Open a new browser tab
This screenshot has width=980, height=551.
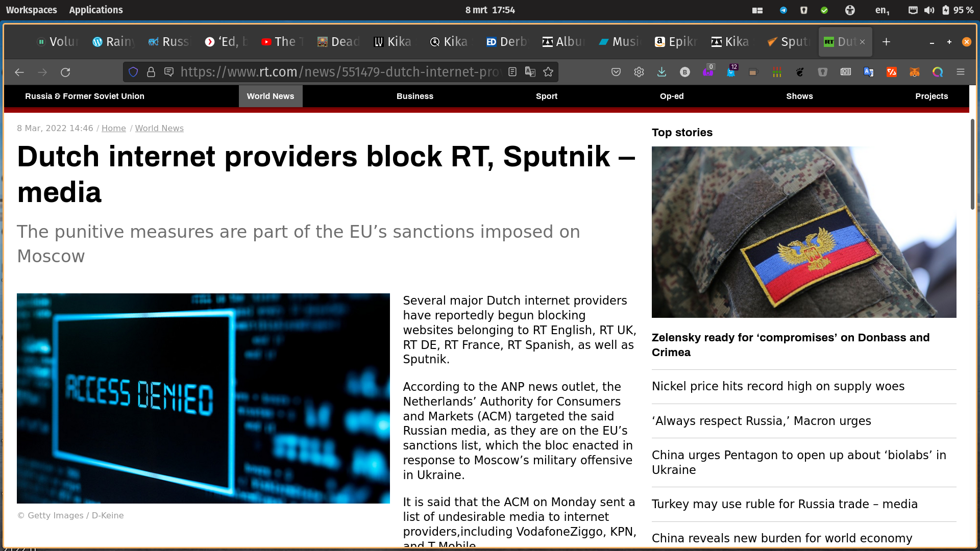(x=887, y=42)
